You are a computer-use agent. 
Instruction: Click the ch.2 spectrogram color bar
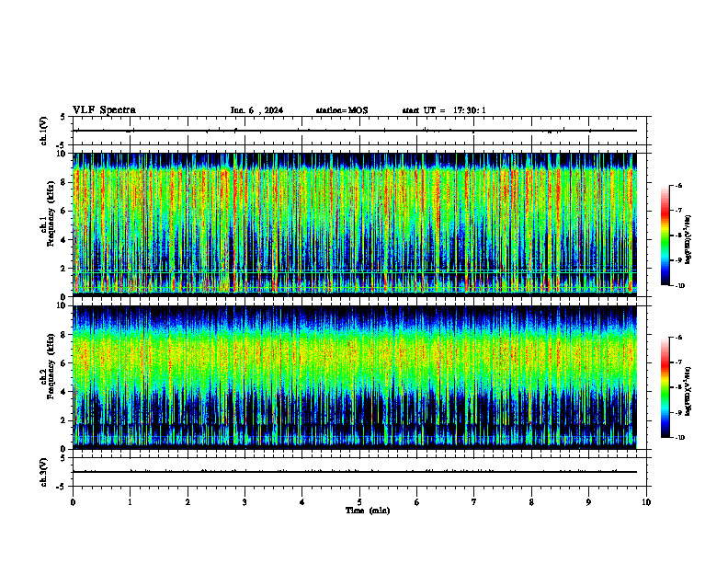point(665,387)
